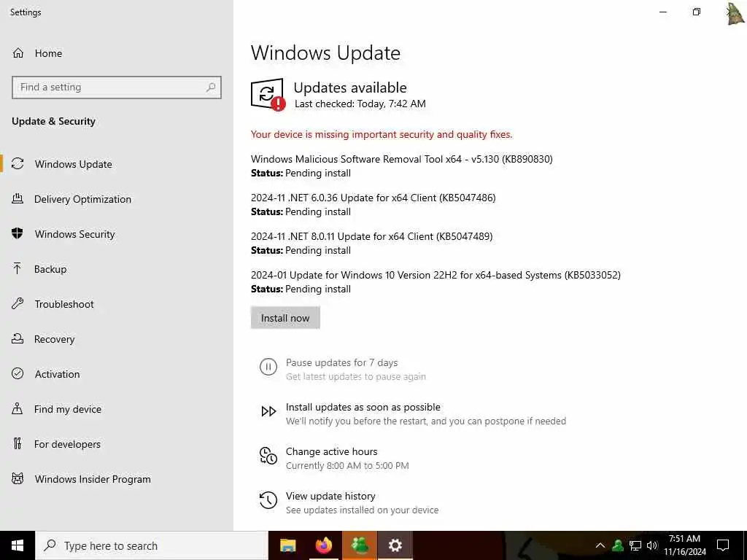Open the volume speaker tray icon
747x560 pixels.
651,545
